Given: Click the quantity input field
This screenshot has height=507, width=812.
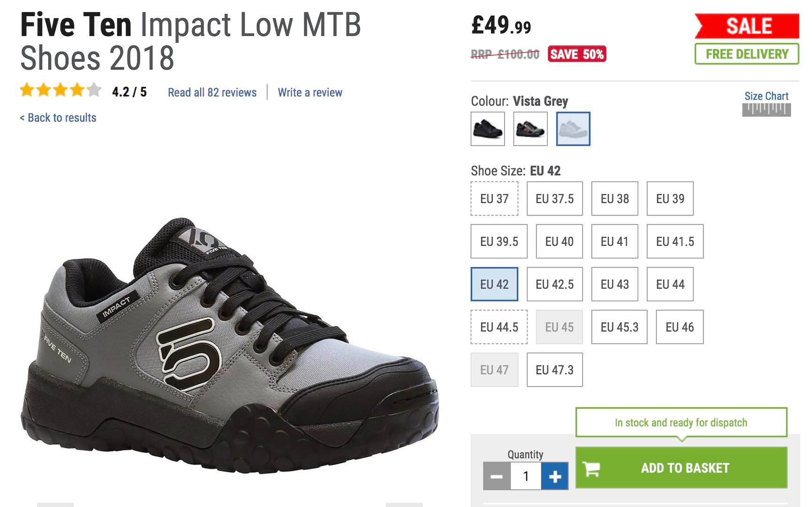Looking at the screenshot, I should tap(525, 476).
